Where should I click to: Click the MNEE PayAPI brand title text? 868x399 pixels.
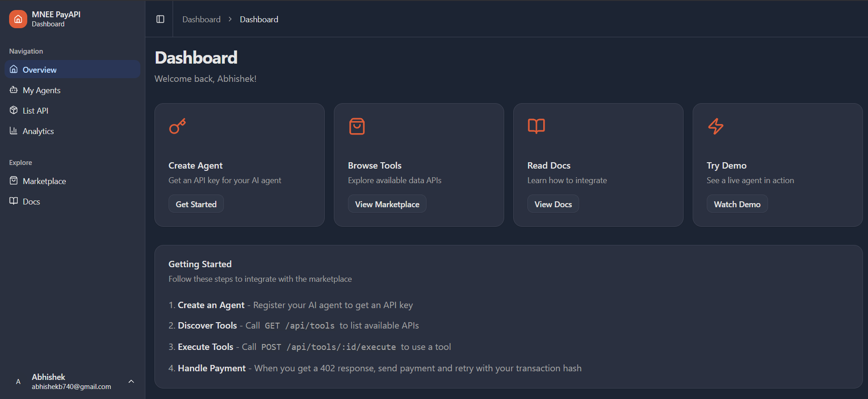point(56,15)
